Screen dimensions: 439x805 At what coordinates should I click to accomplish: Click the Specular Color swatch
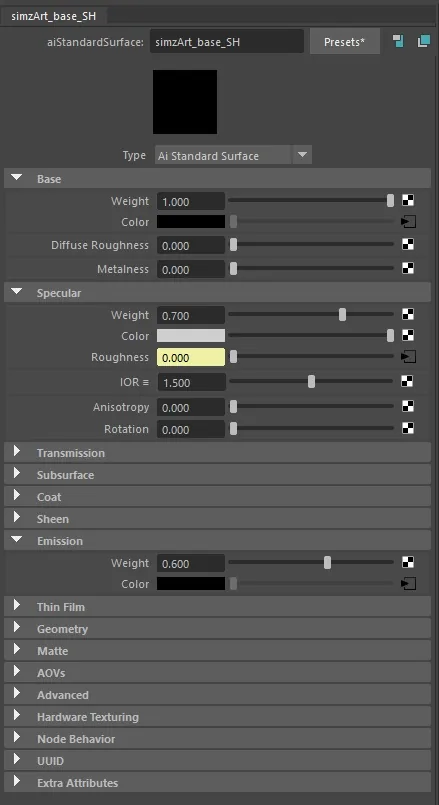191,336
